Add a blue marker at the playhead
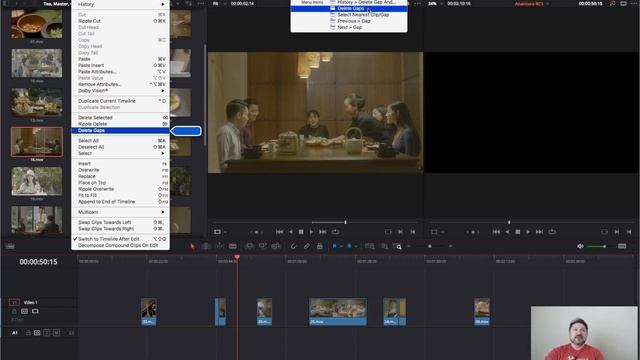640x360 pixels. (x=349, y=246)
